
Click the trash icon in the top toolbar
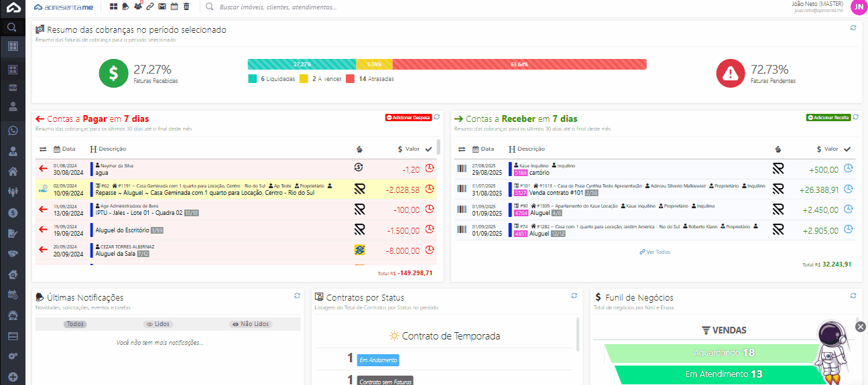click(186, 7)
